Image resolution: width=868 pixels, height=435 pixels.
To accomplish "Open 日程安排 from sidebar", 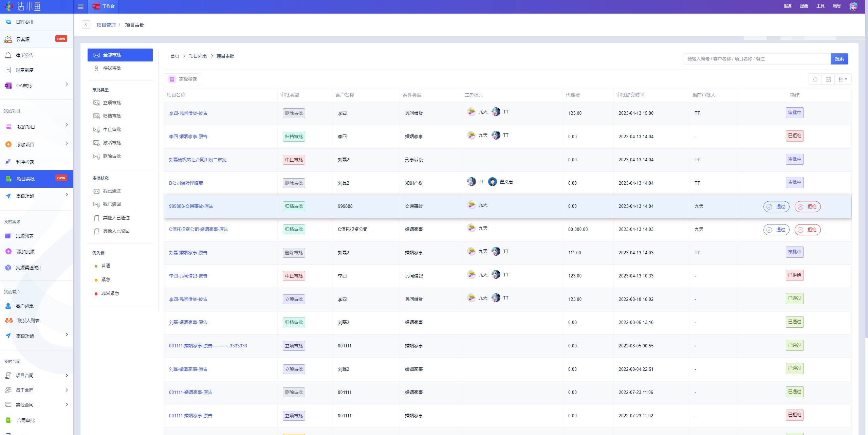I will tap(25, 22).
